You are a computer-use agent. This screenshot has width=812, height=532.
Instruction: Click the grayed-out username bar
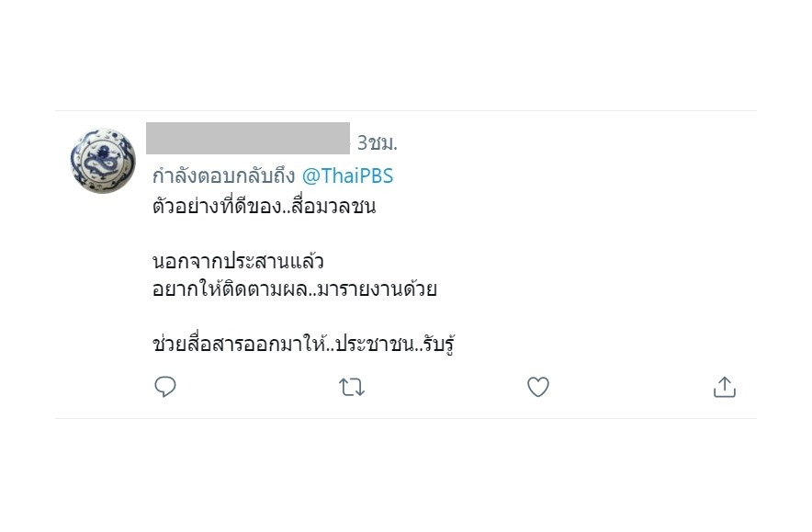(x=248, y=138)
